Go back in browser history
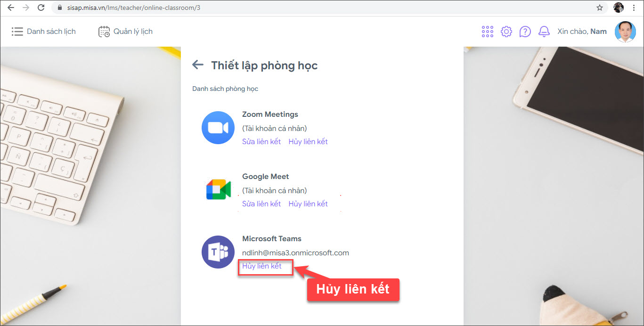The image size is (644, 326). 11,8
